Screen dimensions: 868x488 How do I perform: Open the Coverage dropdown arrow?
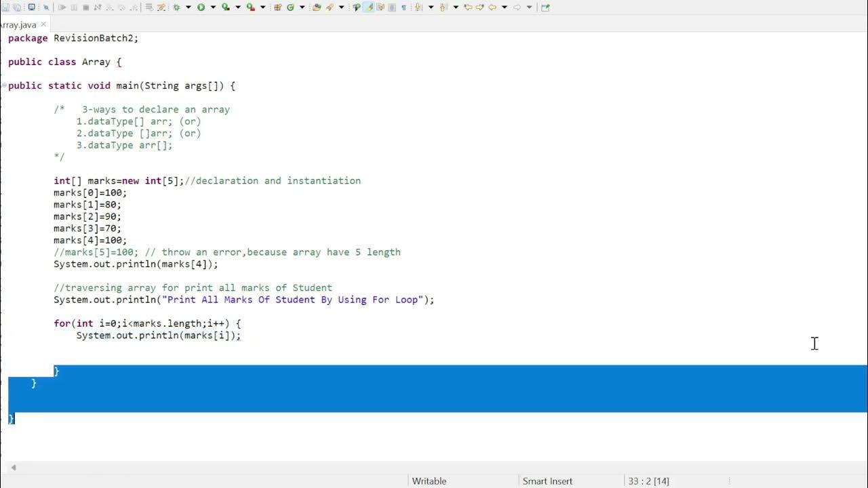(238, 7)
